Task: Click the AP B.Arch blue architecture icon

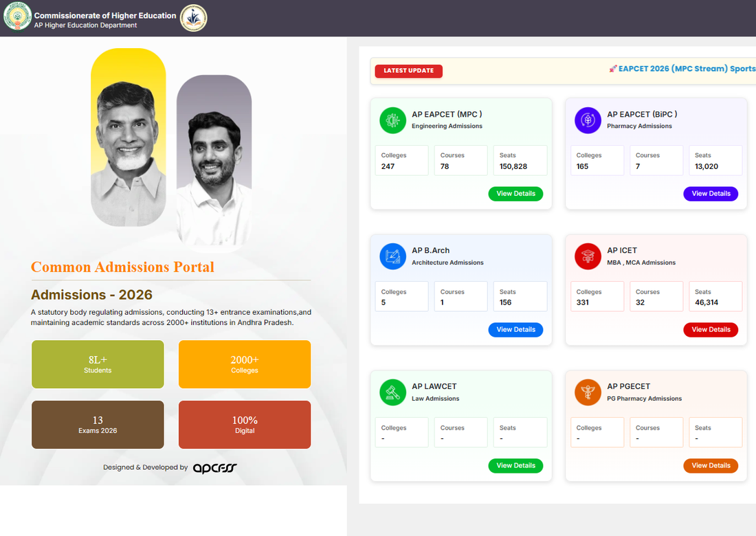Action: click(x=392, y=256)
